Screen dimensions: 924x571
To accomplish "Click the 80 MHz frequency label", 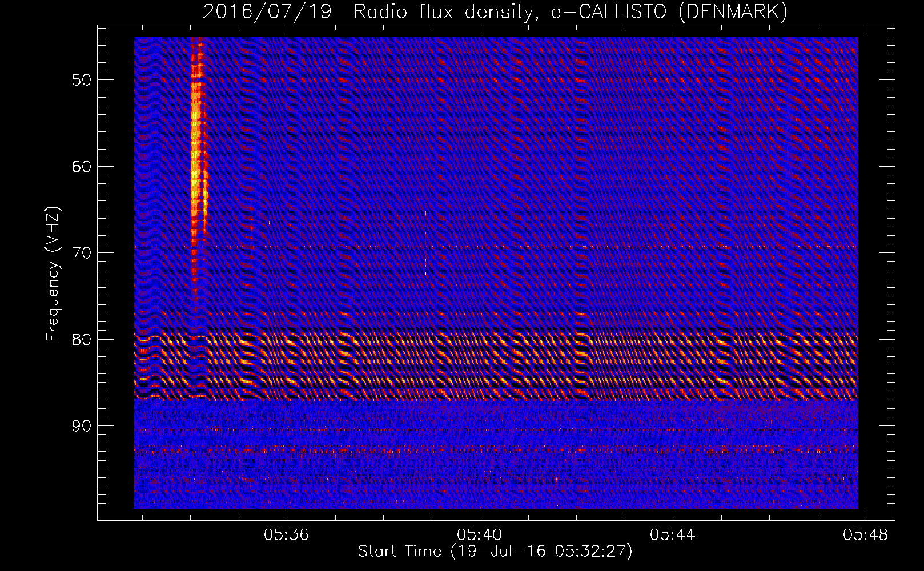I will click(82, 340).
